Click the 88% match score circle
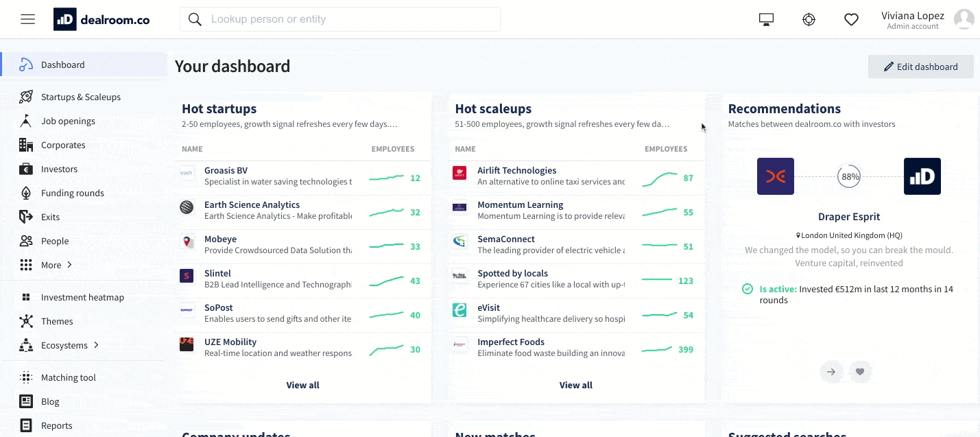Screen dimensions: 980x437 point(849,176)
